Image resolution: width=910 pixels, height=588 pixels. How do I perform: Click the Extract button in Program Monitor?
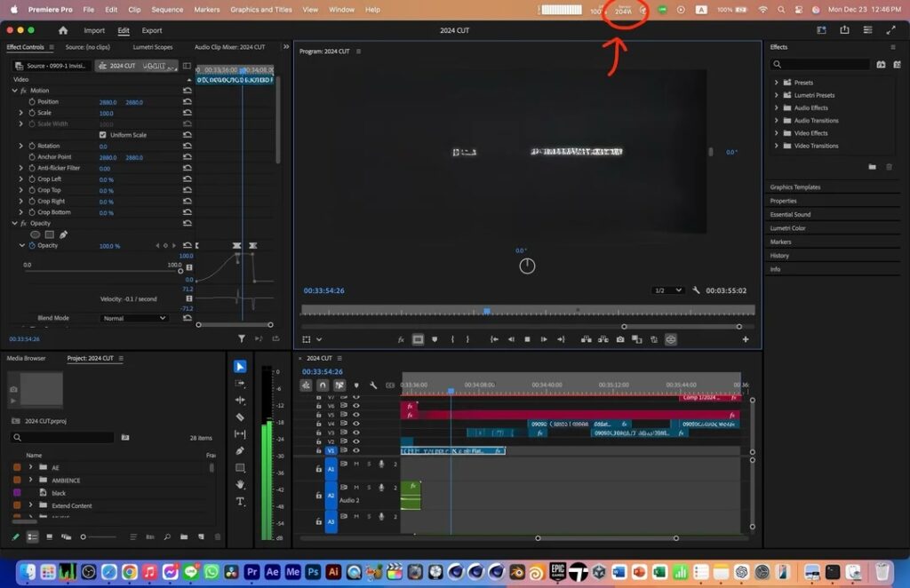coord(603,339)
